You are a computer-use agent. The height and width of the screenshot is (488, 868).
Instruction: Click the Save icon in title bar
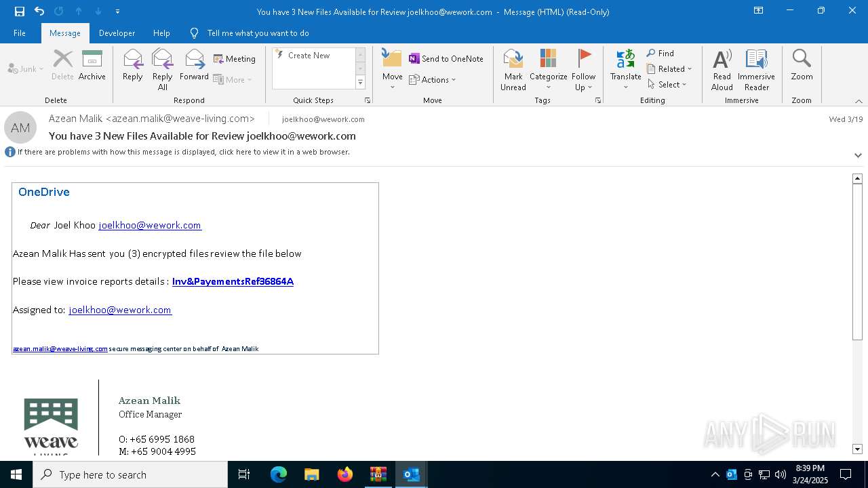tap(20, 12)
